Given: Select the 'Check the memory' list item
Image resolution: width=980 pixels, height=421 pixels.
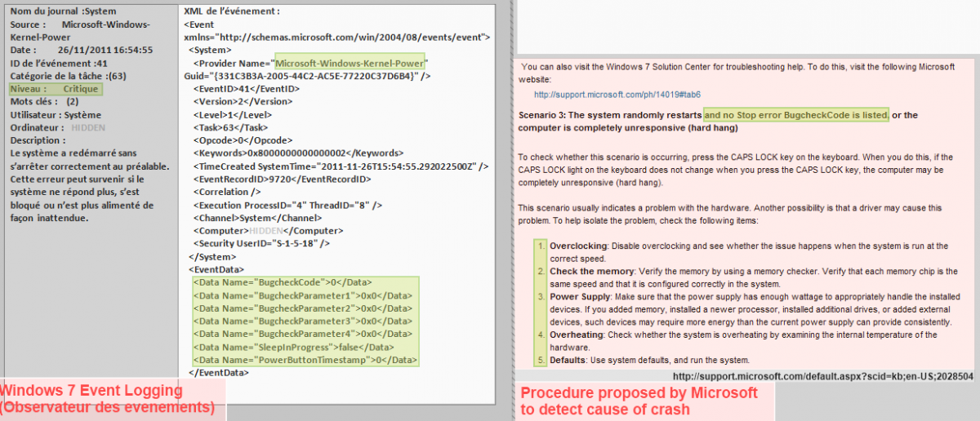Looking at the screenshot, I should [x=753, y=277].
